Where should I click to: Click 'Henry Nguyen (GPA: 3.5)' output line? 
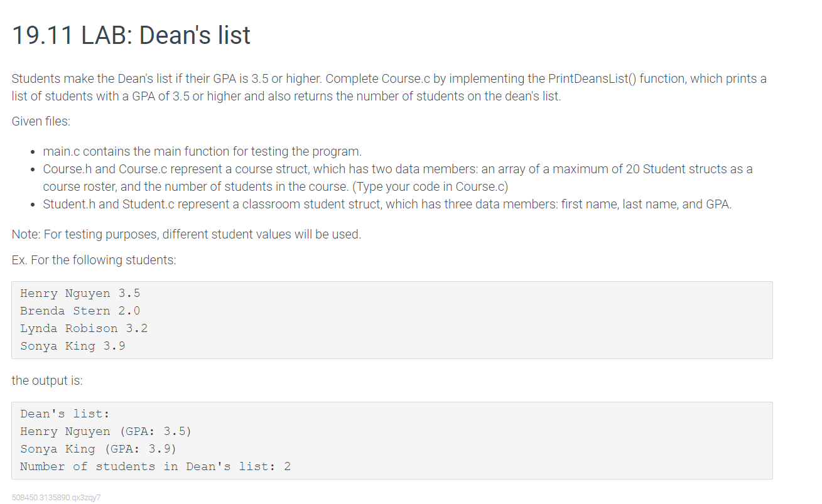[x=105, y=431]
